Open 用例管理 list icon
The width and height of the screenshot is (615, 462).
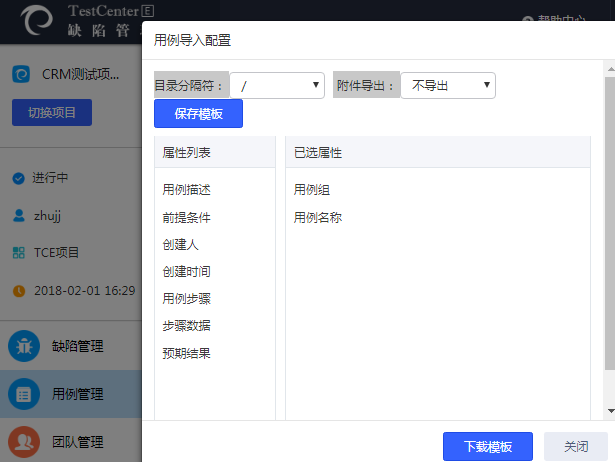pyautogui.click(x=24, y=394)
